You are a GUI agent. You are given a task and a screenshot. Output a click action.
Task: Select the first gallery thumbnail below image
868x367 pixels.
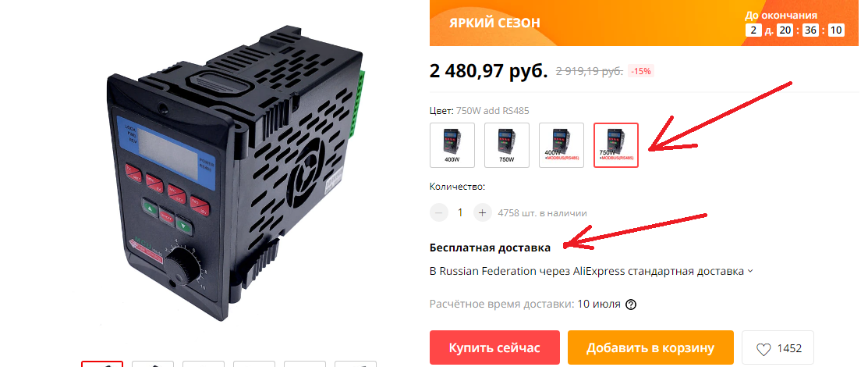pyautogui.click(x=102, y=364)
